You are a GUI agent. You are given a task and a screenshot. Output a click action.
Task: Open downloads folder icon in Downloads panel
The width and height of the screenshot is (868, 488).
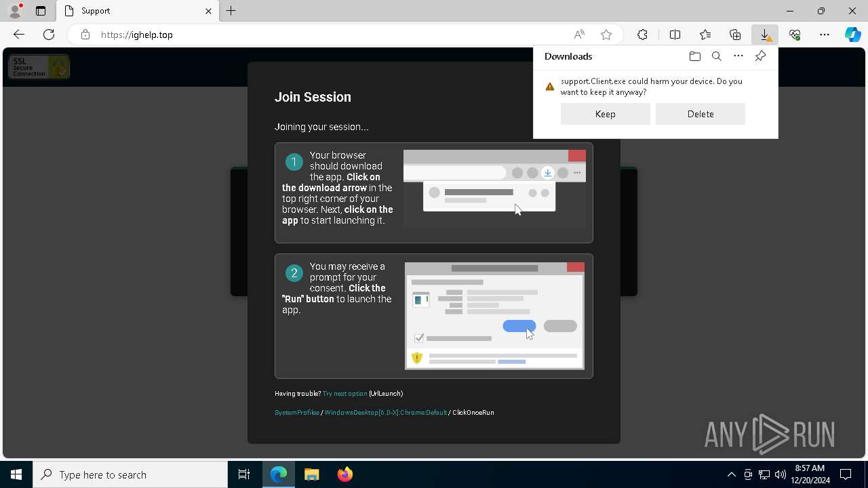coord(694,56)
